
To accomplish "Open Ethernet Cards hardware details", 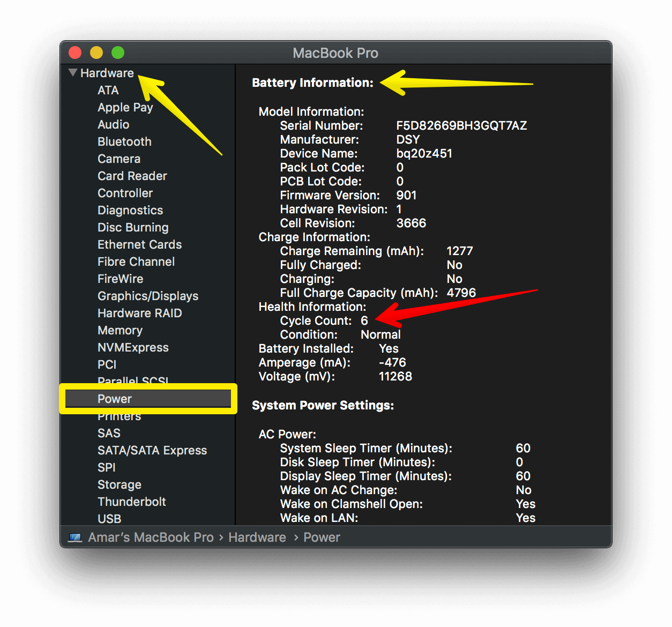I will (139, 244).
